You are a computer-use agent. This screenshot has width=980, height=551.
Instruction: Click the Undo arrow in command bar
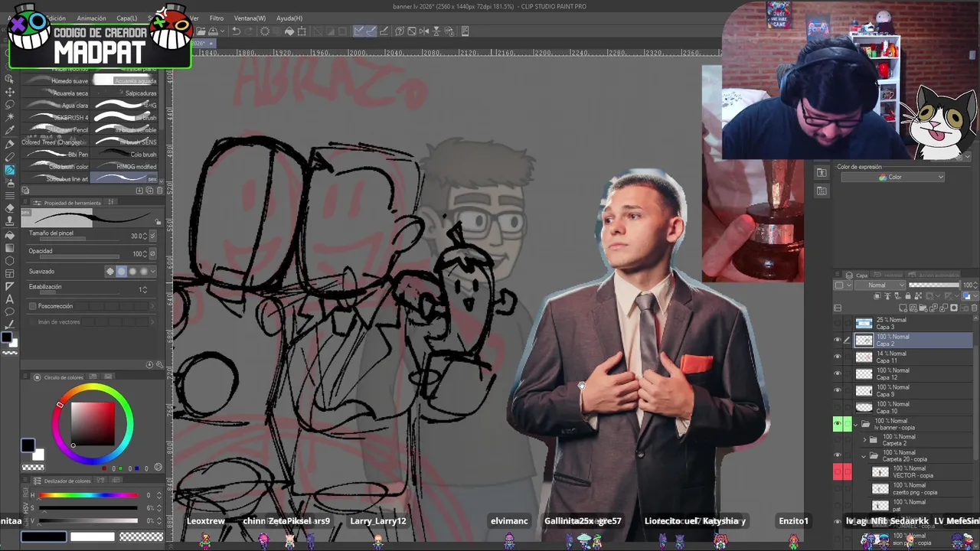tap(236, 31)
